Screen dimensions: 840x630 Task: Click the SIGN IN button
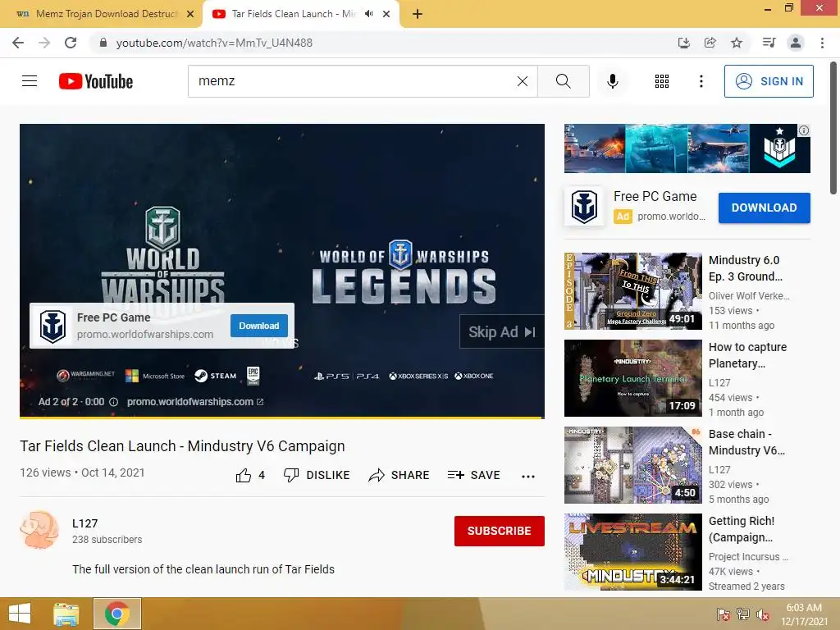point(769,81)
